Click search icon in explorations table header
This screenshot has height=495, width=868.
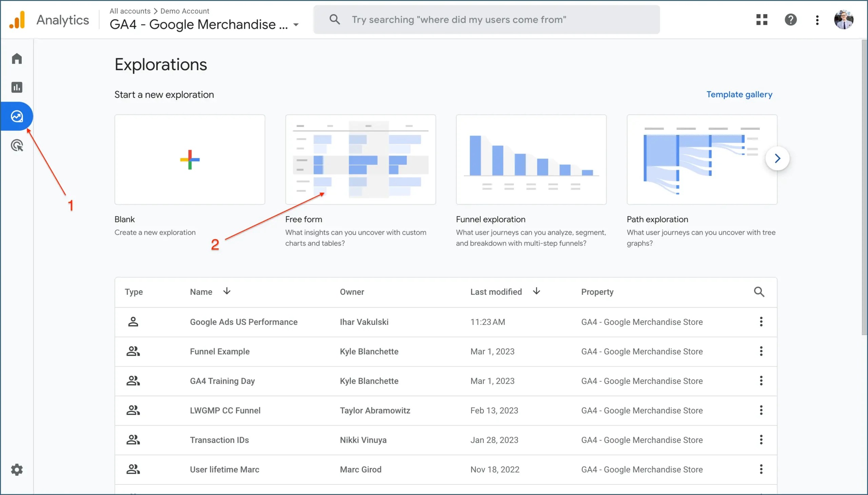point(759,292)
